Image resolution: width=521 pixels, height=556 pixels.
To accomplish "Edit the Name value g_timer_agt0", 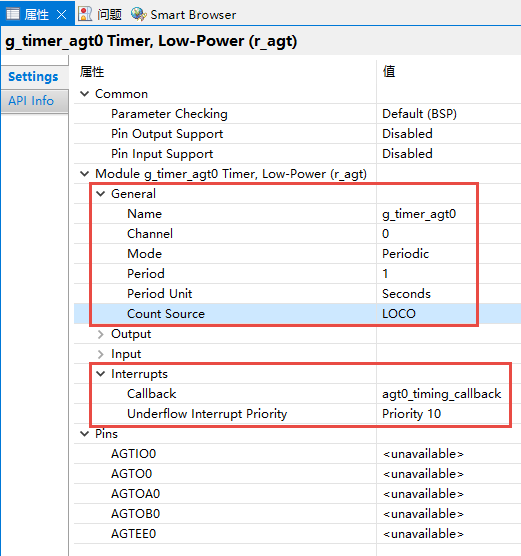I will coord(419,214).
